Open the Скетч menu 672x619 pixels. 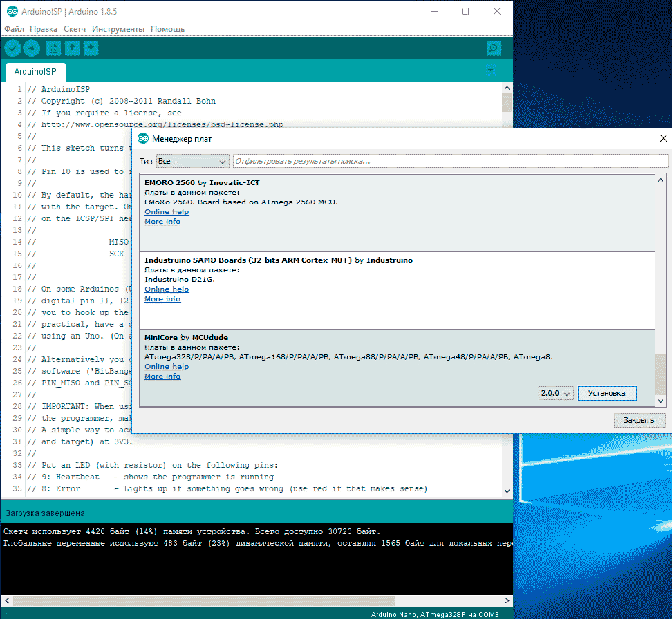pos(75,29)
